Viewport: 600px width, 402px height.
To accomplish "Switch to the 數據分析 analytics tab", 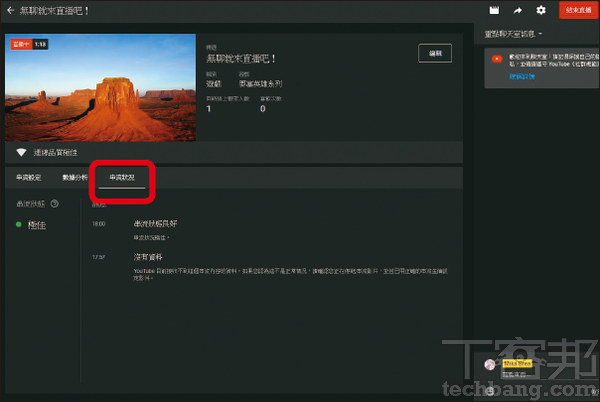I will pos(75,177).
